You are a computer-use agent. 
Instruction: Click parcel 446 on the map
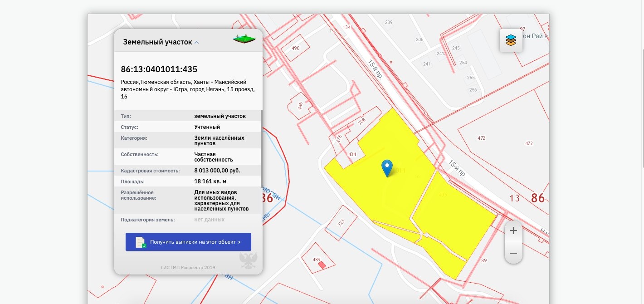pos(300,106)
